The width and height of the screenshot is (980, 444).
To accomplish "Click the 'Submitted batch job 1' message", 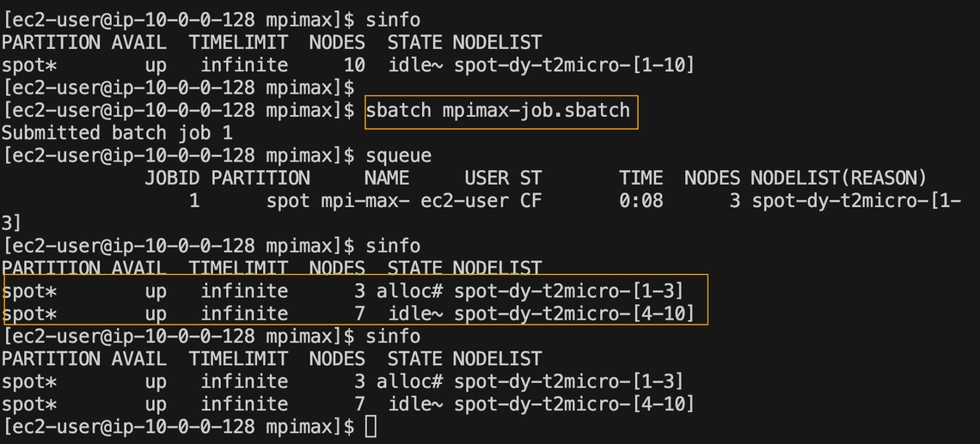I will (x=117, y=133).
